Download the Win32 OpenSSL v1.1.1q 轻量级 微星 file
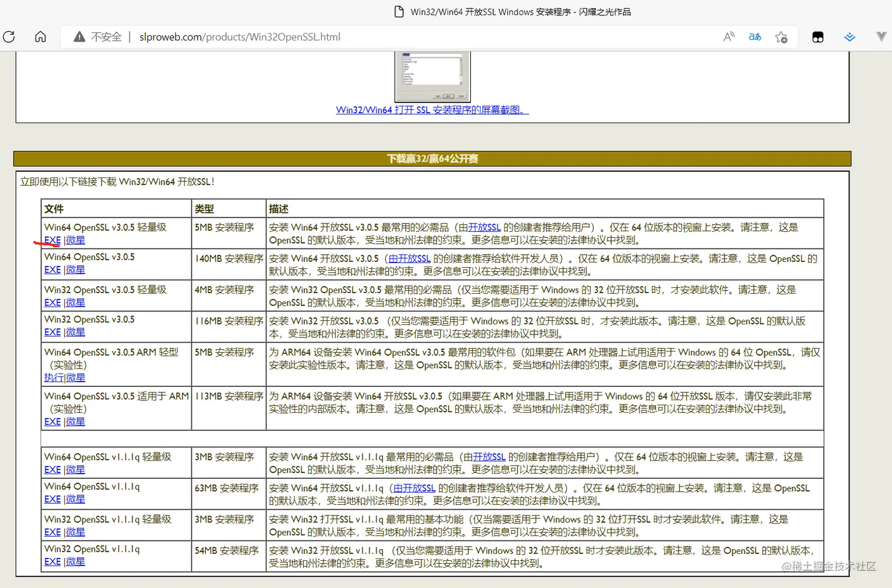 click(75, 532)
